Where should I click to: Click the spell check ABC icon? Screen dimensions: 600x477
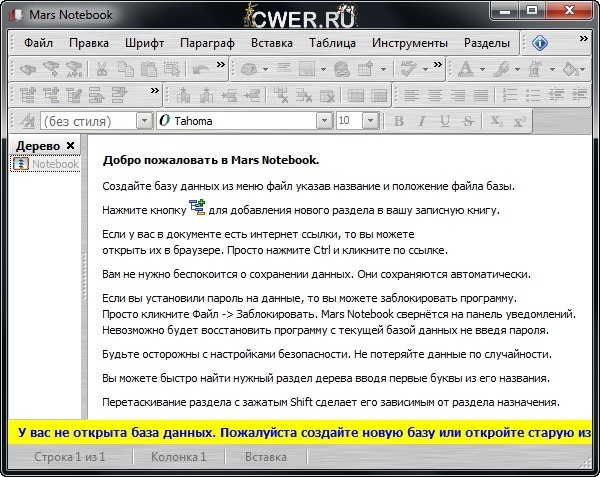pyautogui.click(x=407, y=70)
